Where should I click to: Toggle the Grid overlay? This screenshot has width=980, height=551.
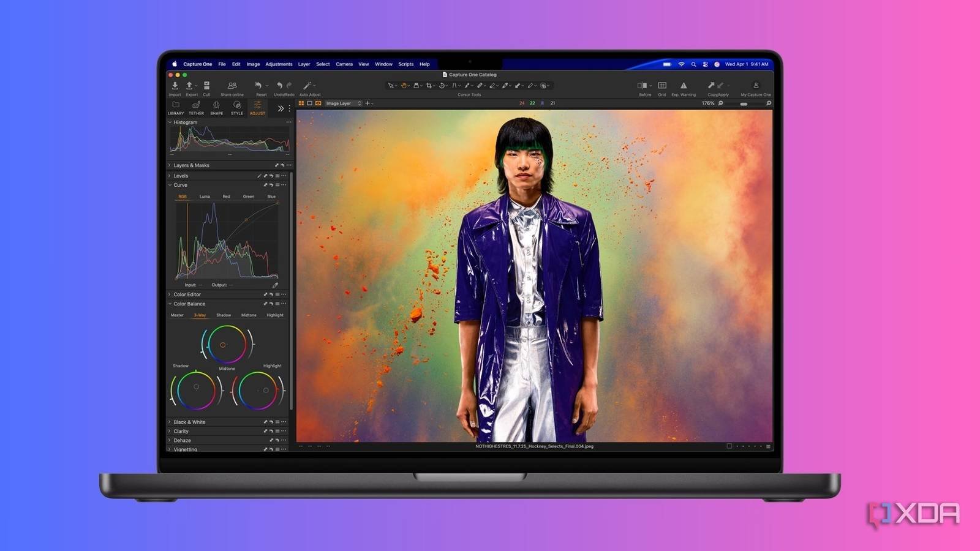click(662, 86)
